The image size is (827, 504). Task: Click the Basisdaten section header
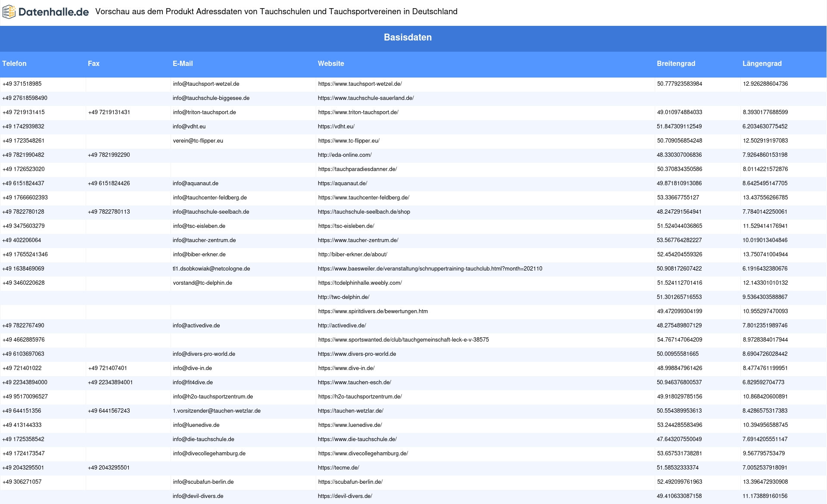(x=408, y=37)
